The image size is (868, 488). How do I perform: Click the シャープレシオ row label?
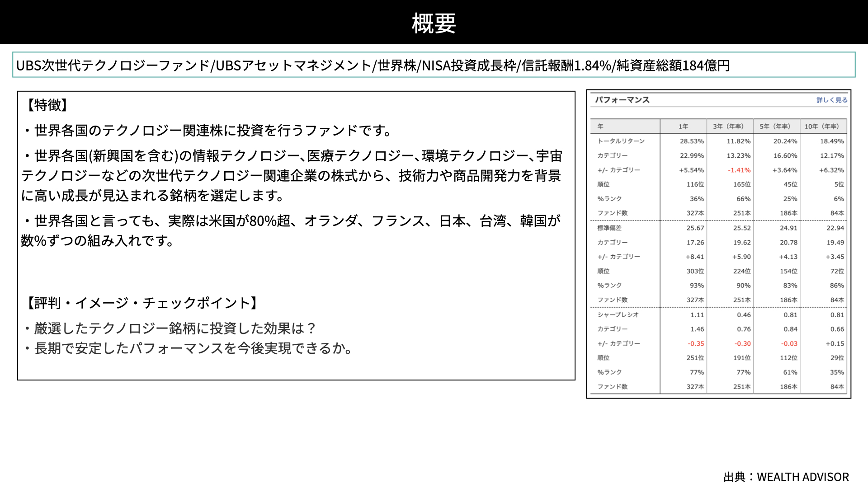coord(618,314)
